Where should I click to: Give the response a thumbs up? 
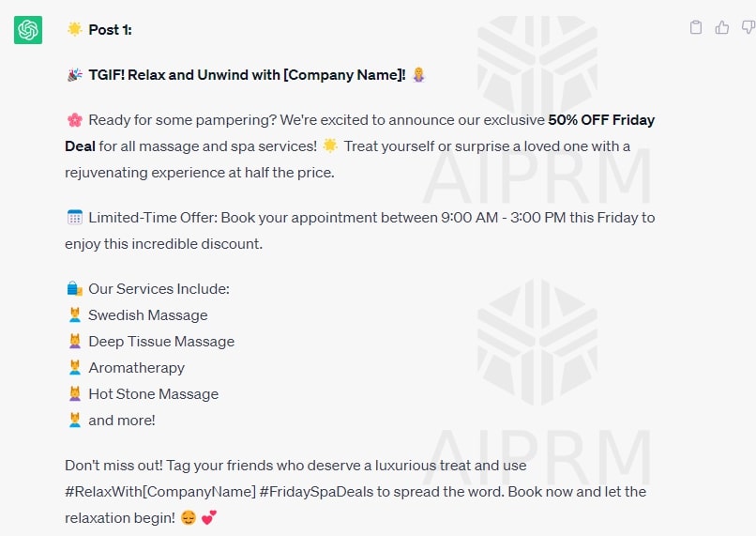pyautogui.click(x=722, y=27)
